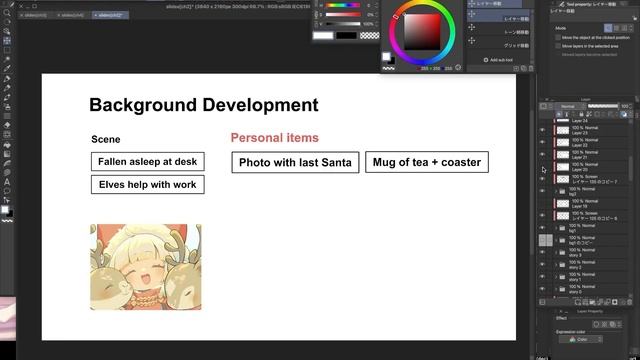The image size is (640, 360).
Task: Delete sub tool trash icon
Action: [x=531, y=69]
